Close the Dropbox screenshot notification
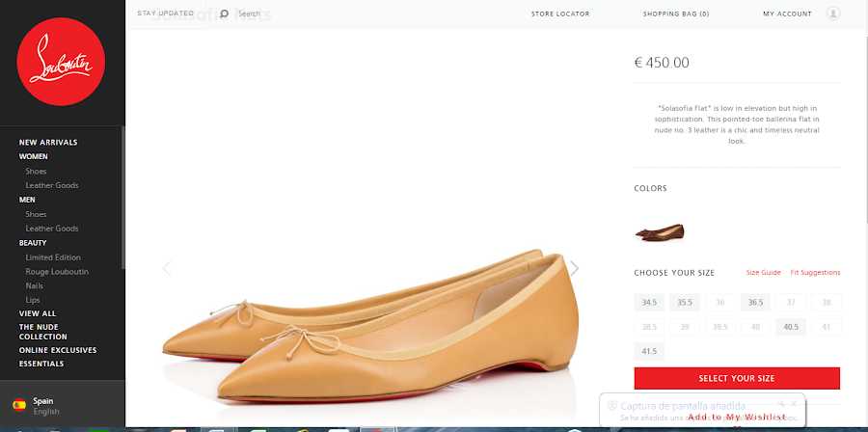 click(x=794, y=404)
